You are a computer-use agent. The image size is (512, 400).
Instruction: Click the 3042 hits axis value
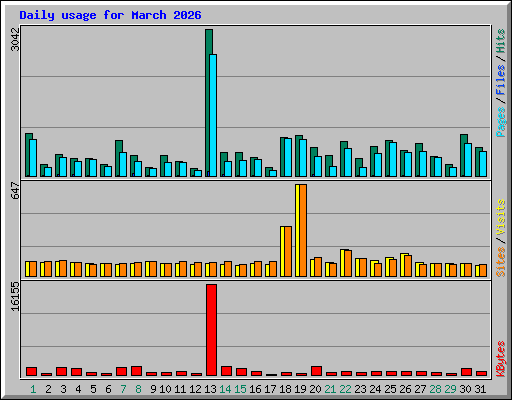[x=15, y=39]
